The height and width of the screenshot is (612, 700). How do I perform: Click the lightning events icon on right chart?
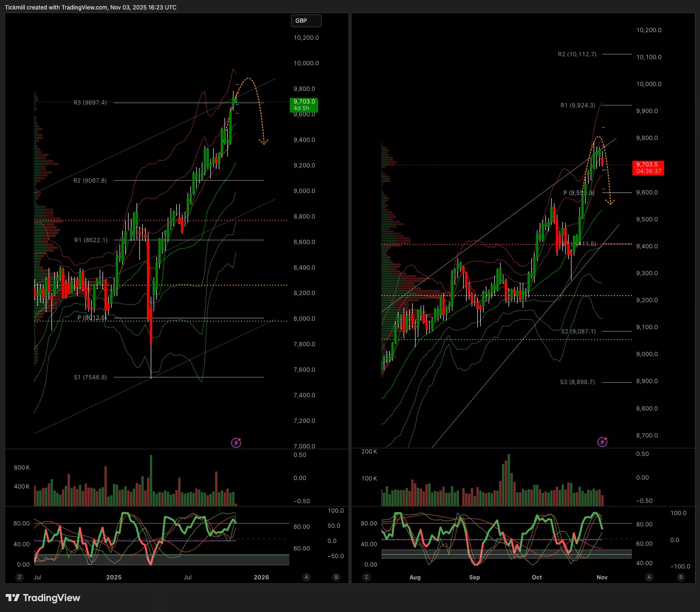[x=602, y=442]
